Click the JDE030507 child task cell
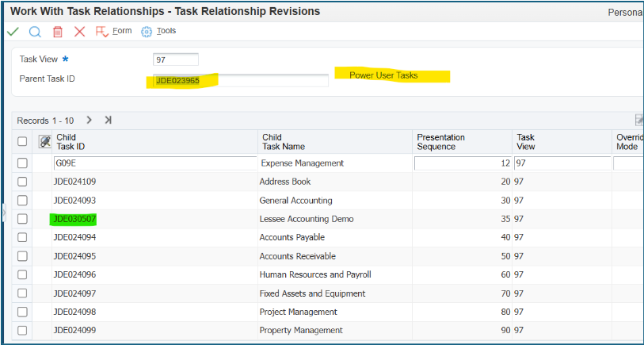This screenshot has width=644, height=345. [x=74, y=219]
